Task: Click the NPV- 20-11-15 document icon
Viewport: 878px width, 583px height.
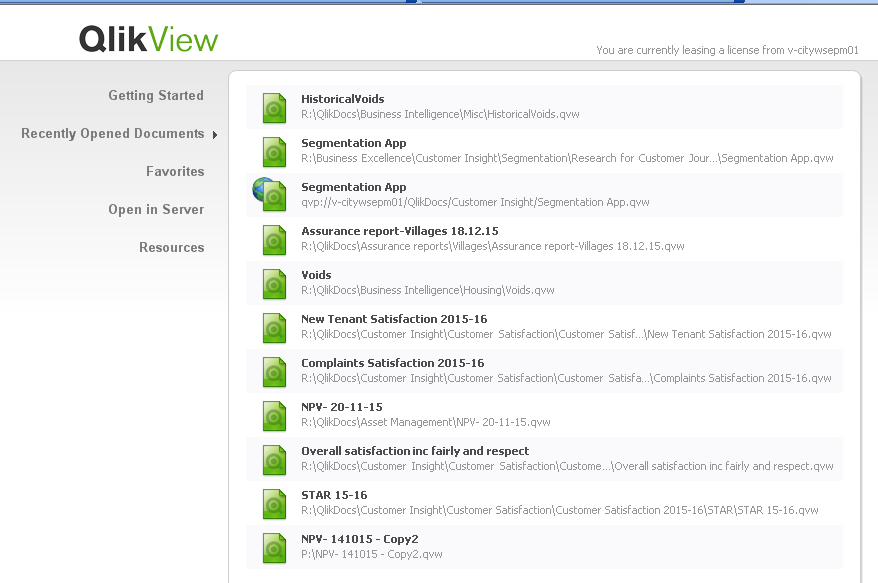Action: pos(274,417)
